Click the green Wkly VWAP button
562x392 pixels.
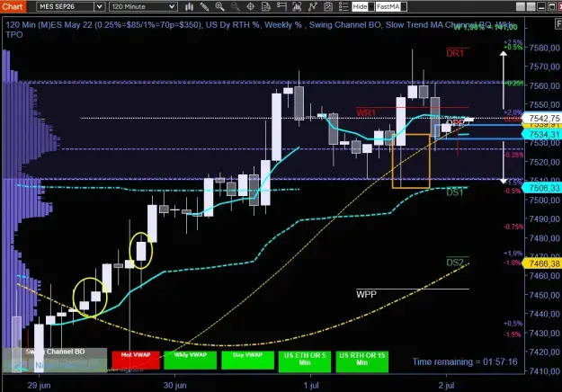[x=191, y=361]
